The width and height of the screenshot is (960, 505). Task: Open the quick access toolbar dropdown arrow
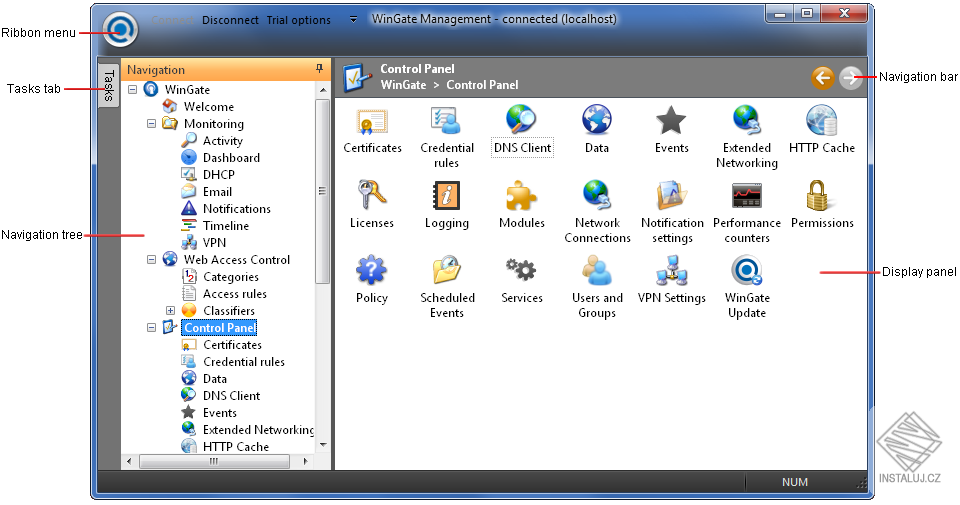[353, 20]
